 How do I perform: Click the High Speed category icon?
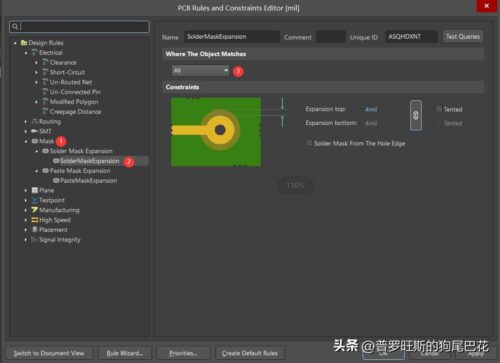pos(34,220)
